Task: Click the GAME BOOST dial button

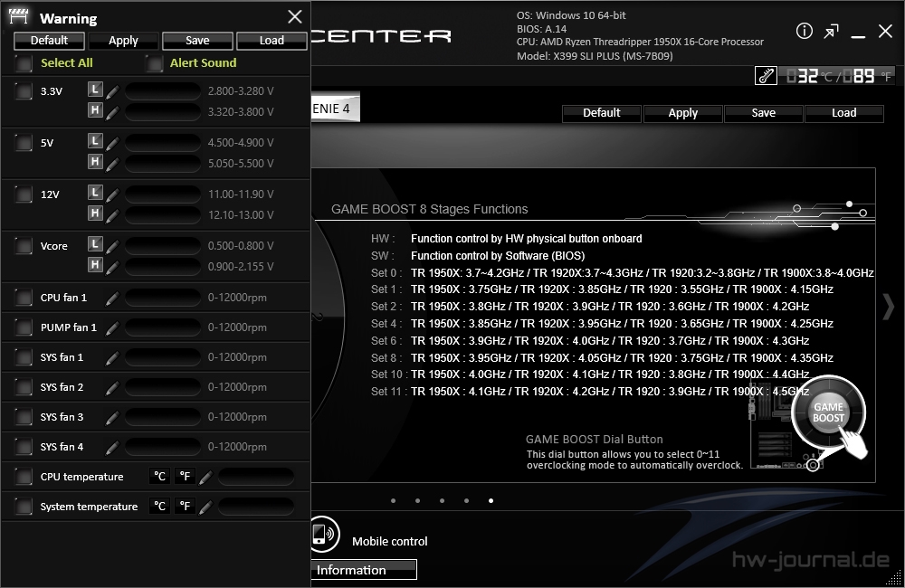Action: (x=828, y=413)
